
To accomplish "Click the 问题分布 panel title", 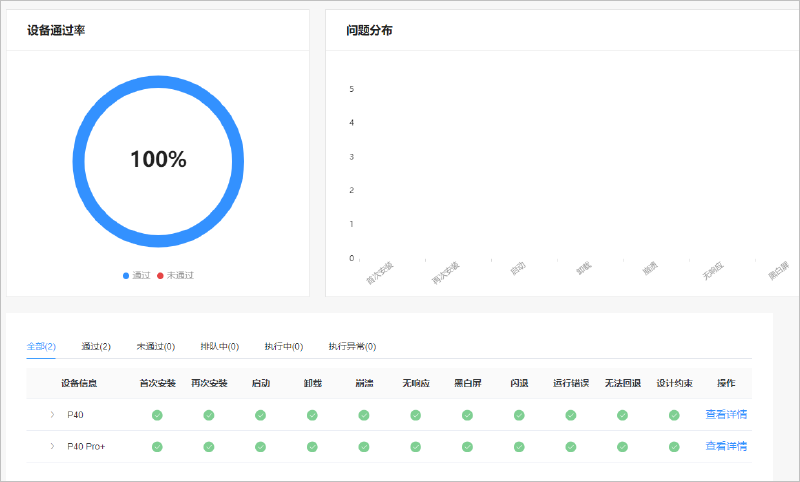I will click(x=369, y=31).
